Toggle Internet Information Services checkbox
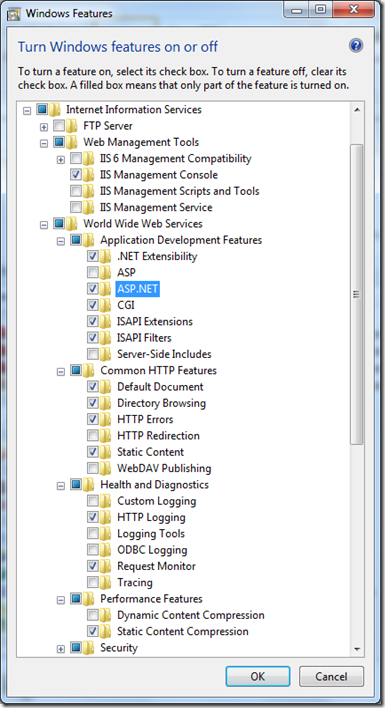The width and height of the screenshot is (385, 708). [42, 109]
